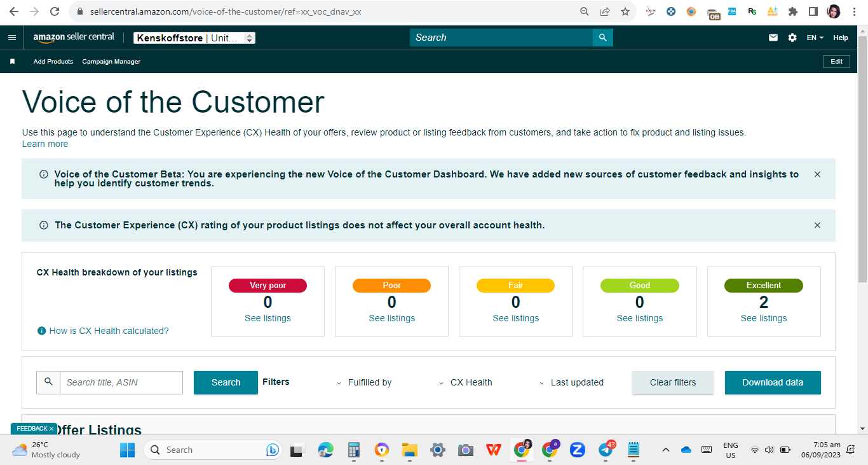Open Add Products from the navigation bar

[53, 62]
